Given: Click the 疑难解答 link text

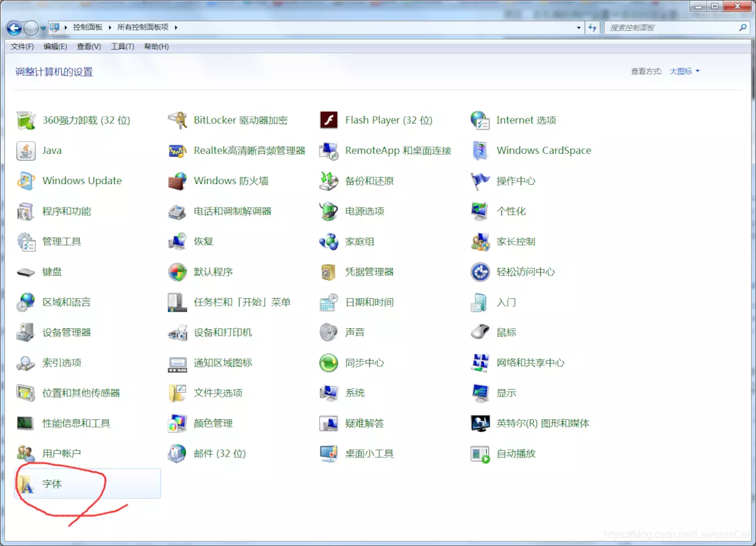Looking at the screenshot, I should coord(365,423).
